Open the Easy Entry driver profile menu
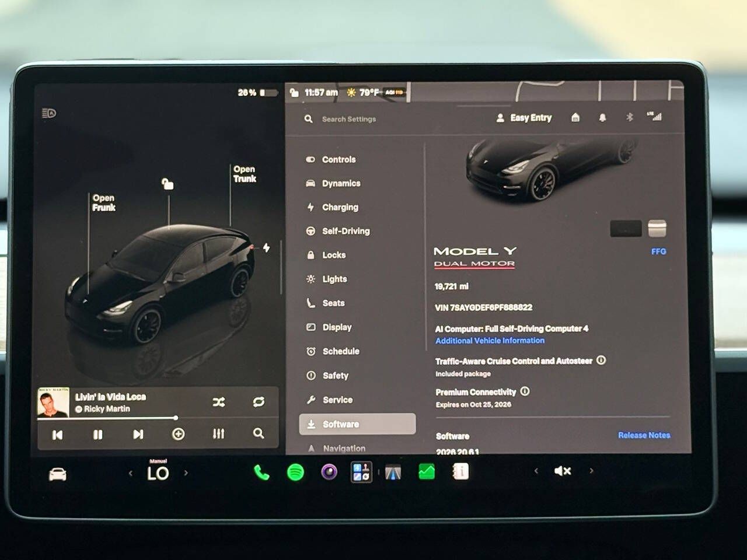Image resolution: width=747 pixels, height=560 pixels. (524, 118)
